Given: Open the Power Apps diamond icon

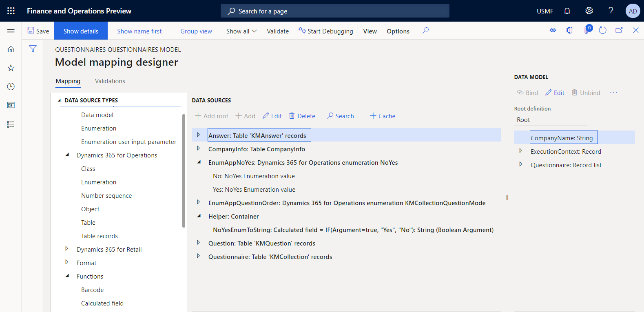Looking at the screenshot, I should click(553, 31).
